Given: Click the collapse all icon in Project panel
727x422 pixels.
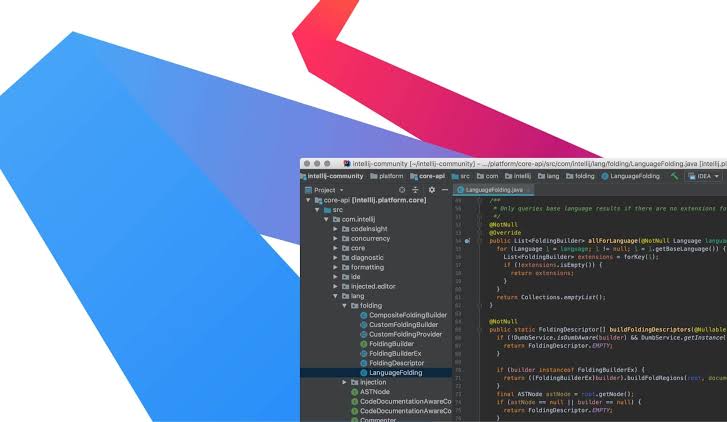Looking at the screenshot, I should coord(416,189).
